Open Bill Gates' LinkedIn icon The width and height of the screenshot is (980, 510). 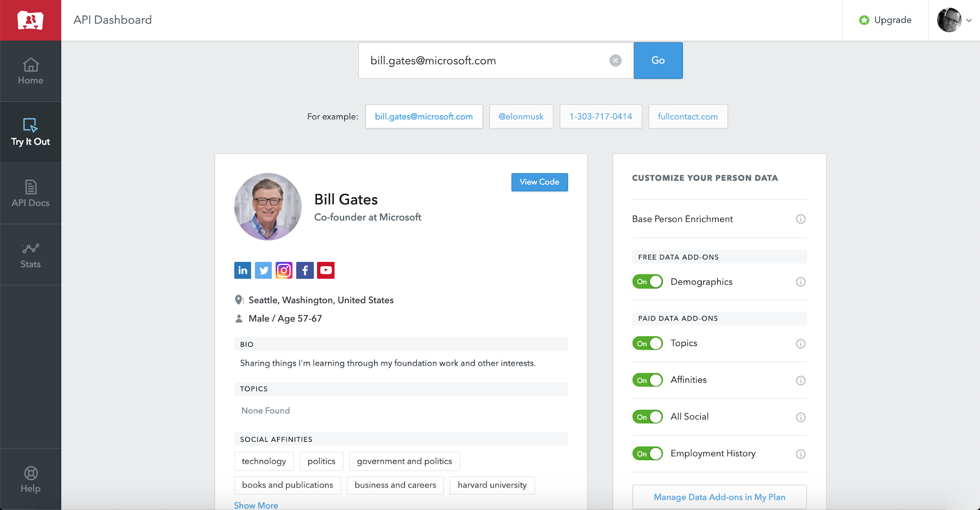click(x=243, y=270)
